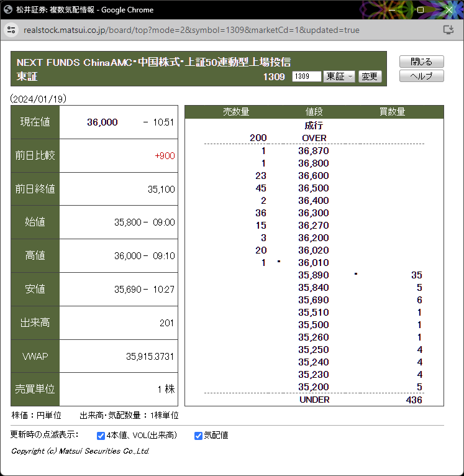This screenshot has height=476, width=464.
Task: Click the site information icon in the address bar
Action: pos(11,30)
